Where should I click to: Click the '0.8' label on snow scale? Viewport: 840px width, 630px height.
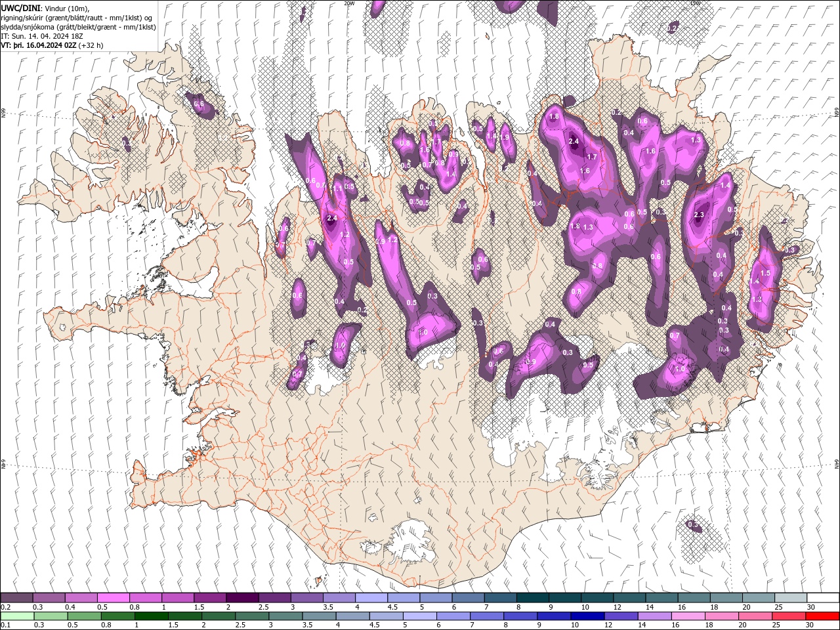coord(135,607)
